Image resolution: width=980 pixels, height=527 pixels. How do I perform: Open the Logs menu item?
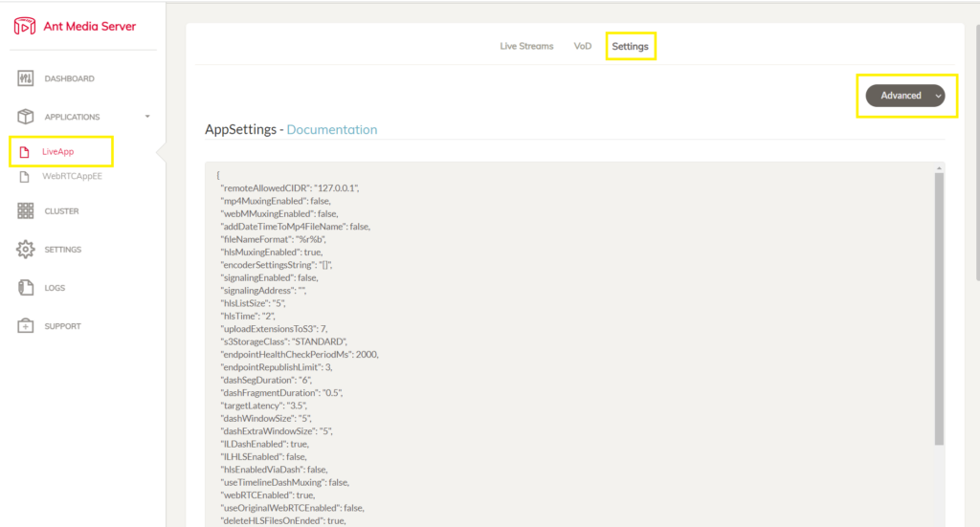[55, 288]
